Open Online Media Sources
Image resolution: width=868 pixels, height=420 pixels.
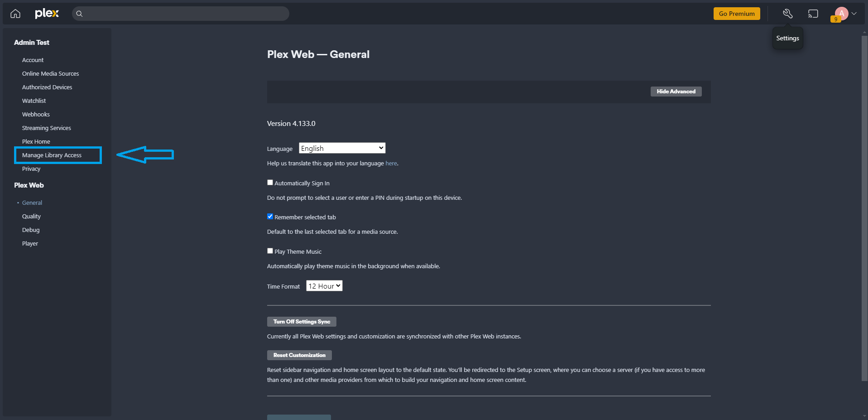[51, 74]
